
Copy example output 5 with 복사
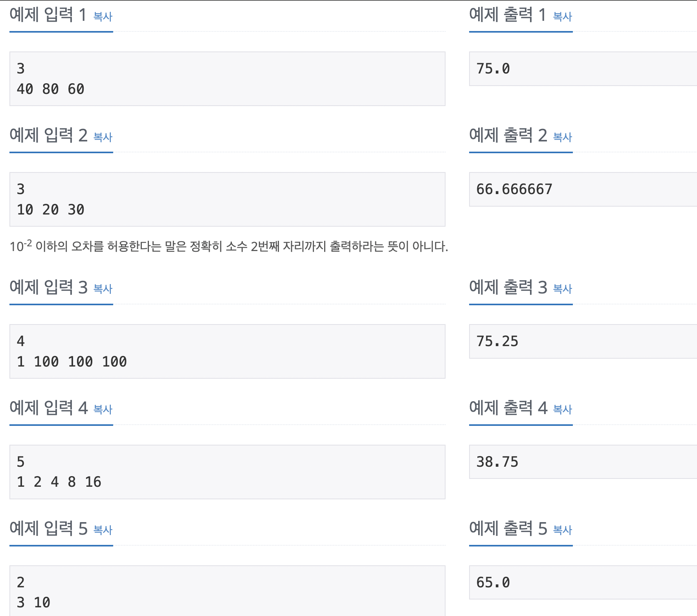[563, 530]
